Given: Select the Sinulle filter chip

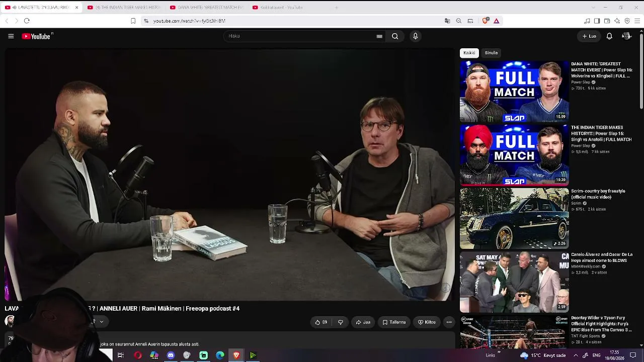Looking at the screenshot, I should [x=491, y=53].
